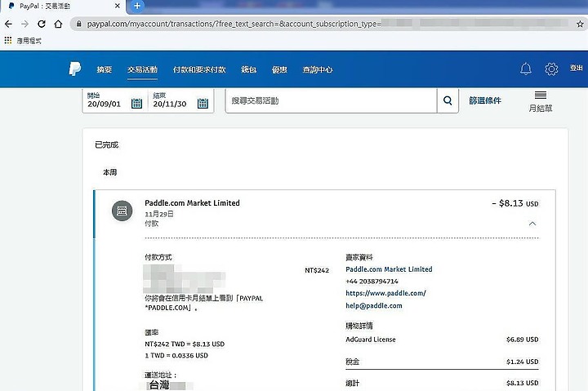Click the NT$242 payment amount

coord(317,270)
